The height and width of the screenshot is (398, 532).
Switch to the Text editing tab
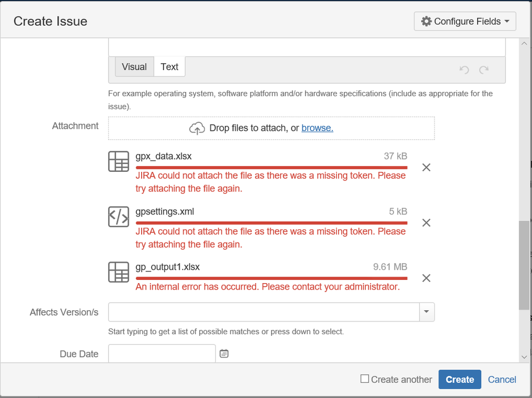coord(169,67)
